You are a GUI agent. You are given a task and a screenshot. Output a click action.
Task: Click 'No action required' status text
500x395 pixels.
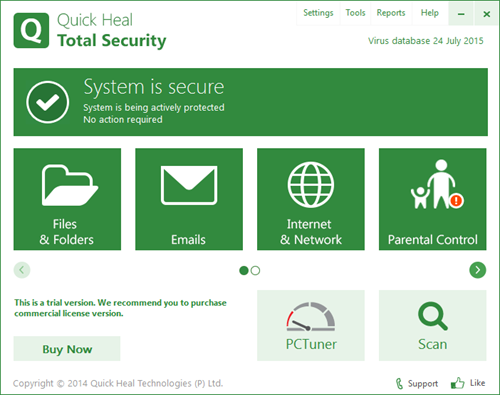(123, 119)
